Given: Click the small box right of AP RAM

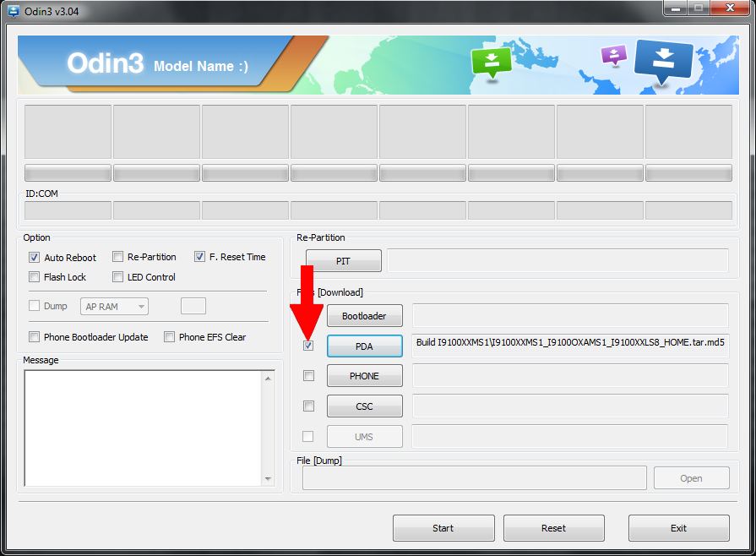Looking at the screenshot, I should point(193,306).
